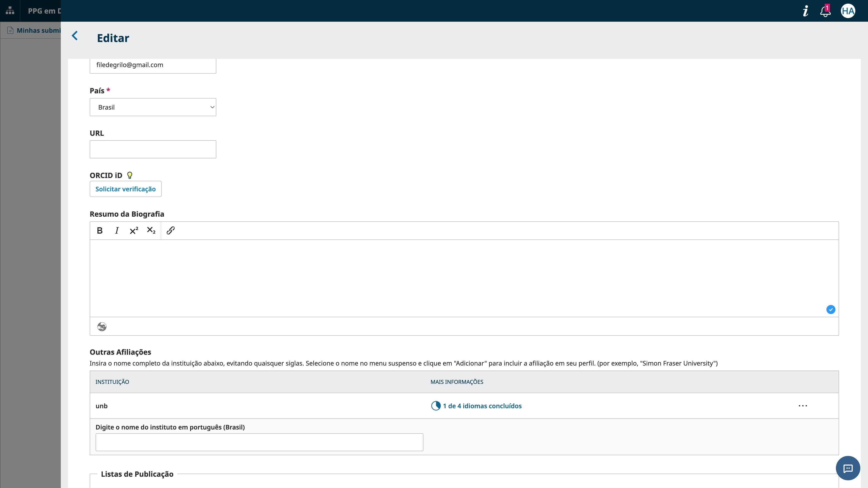Apply subscript in biography toolbar
The width and height of the screenshot is (868, 488).
tap(151, 231)
